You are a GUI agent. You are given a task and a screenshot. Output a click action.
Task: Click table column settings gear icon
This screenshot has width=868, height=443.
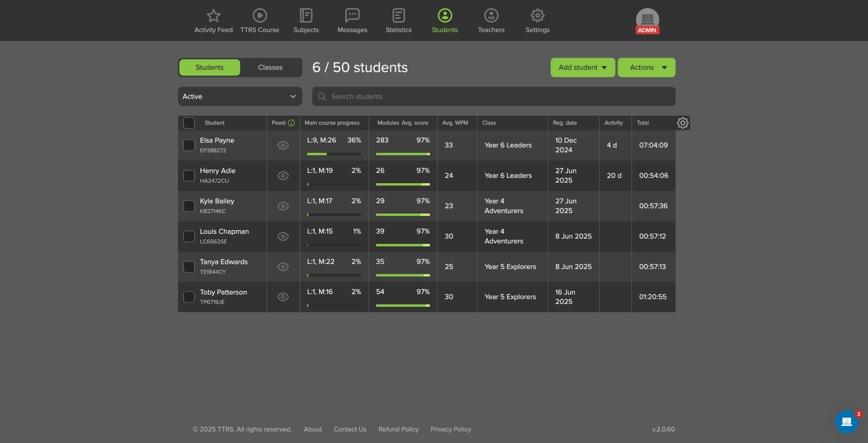683,123
